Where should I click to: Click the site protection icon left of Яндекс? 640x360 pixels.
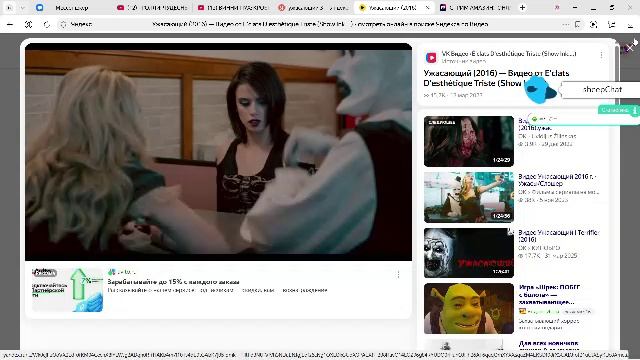coord(63,24)
